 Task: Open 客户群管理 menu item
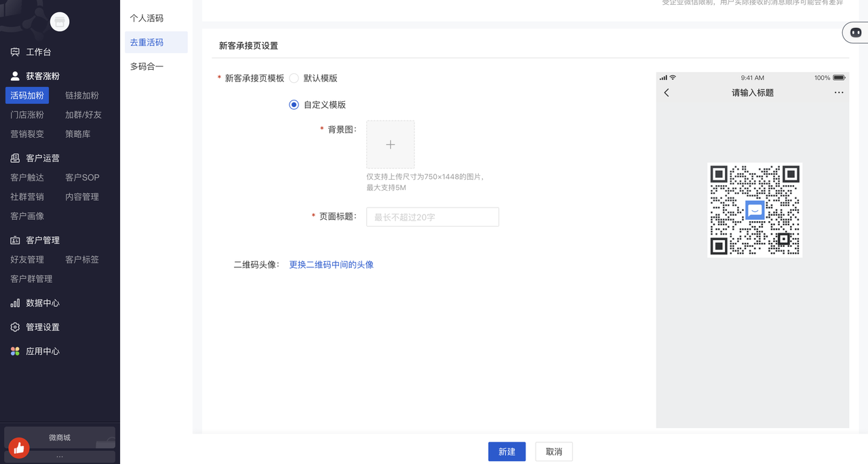(31, 279)
